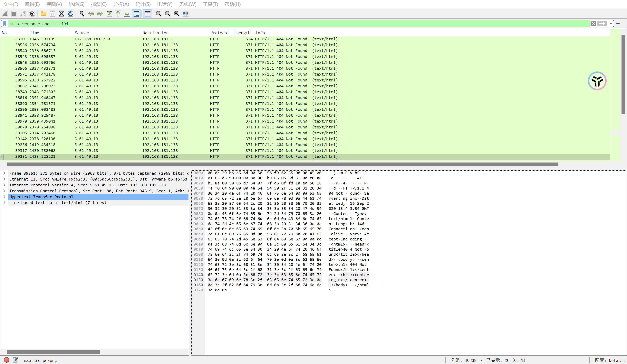The width and height of the screenshot is (627, 364).
Task: Jump to the first packet icon
Action: pyautogui.click(x=118, y=14)
